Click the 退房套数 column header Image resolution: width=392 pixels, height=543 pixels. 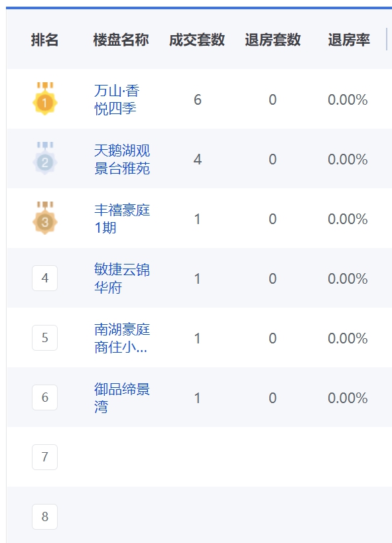[273, 40]
